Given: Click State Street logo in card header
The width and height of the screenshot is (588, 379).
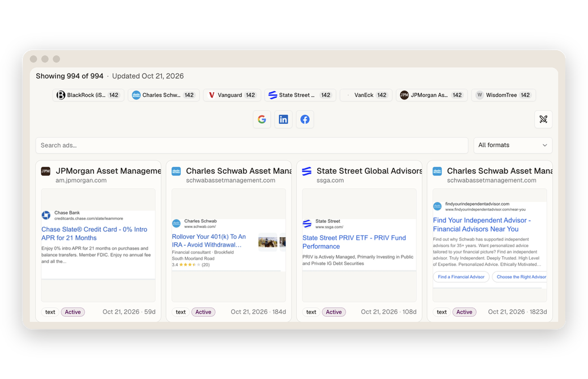Looking at the screenshot, I should [307, 171].
